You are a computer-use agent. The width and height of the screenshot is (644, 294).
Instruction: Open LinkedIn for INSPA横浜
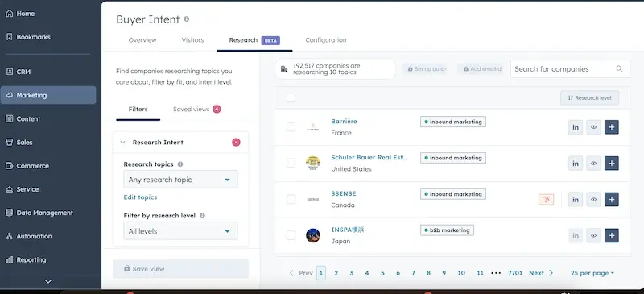tap(576, 236)
